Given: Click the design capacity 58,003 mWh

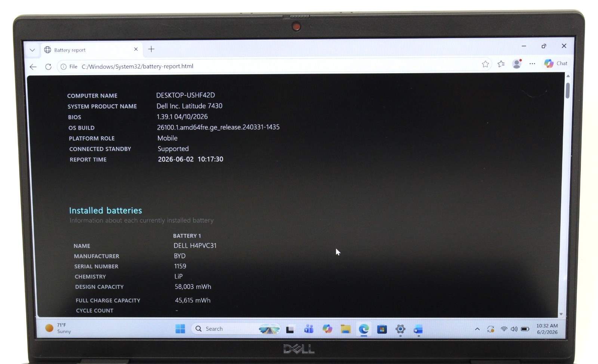Looking at the screenshot, I should [x=193, y=287].
